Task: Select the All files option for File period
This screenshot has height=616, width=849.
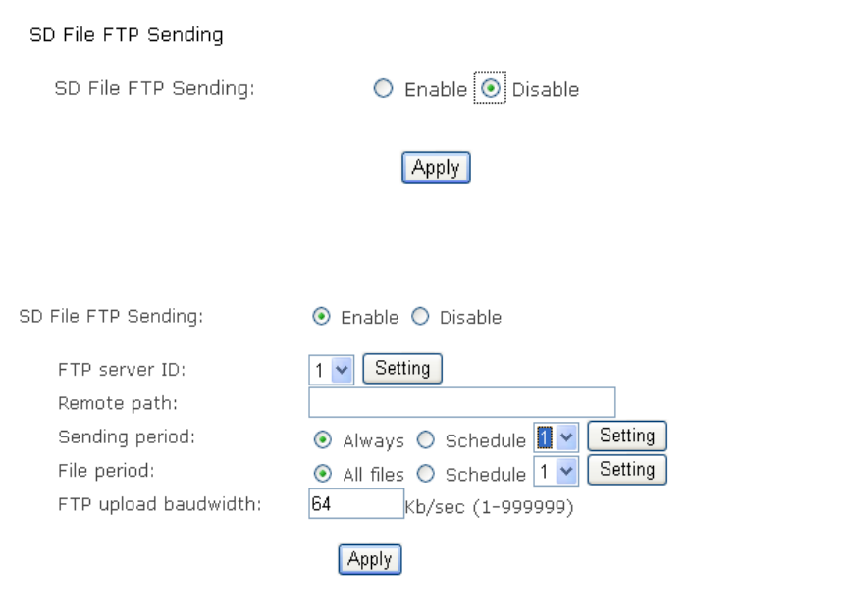Action: tap(319, 473)
